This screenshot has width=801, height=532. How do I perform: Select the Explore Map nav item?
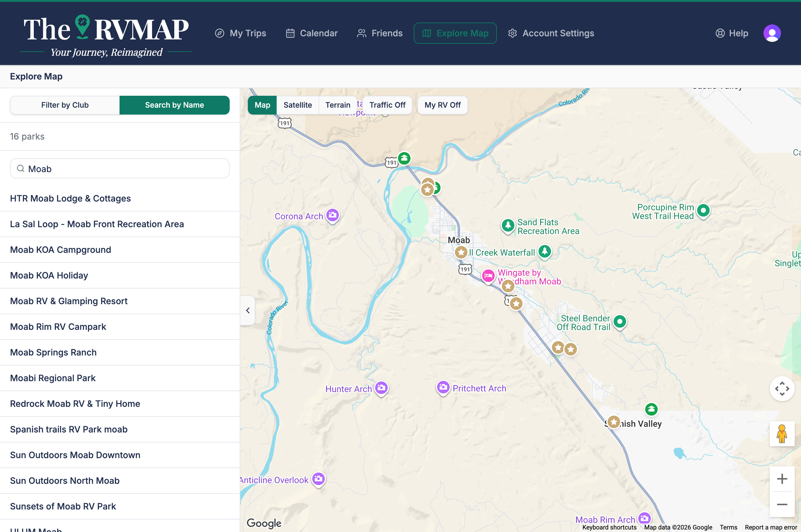455,33
